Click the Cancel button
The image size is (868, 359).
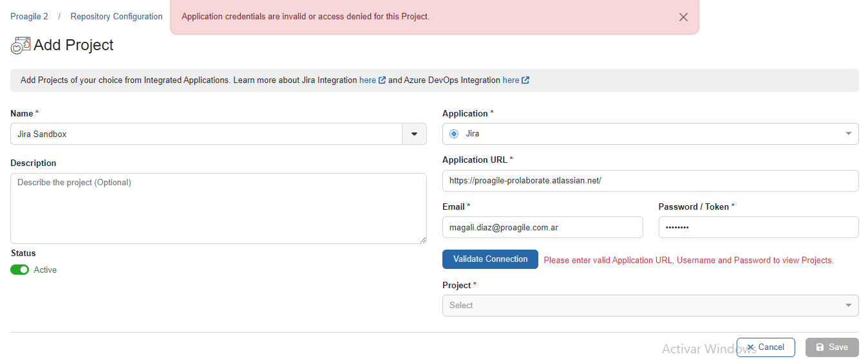pos(766,347)
